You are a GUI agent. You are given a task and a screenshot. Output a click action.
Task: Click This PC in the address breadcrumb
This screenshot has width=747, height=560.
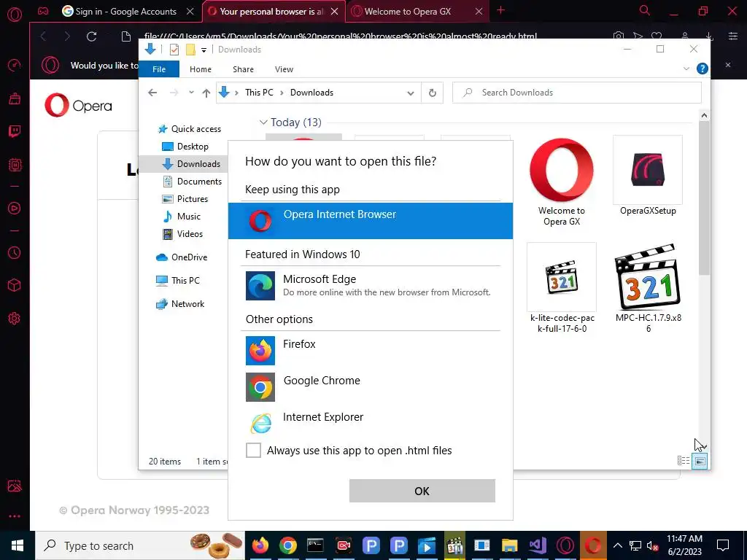coord(259,93)
